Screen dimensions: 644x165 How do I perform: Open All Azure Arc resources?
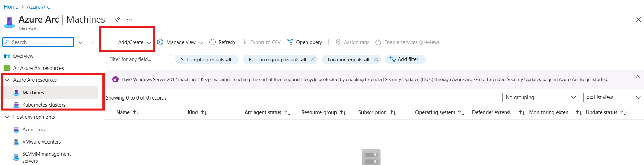(x=38, y=68)
